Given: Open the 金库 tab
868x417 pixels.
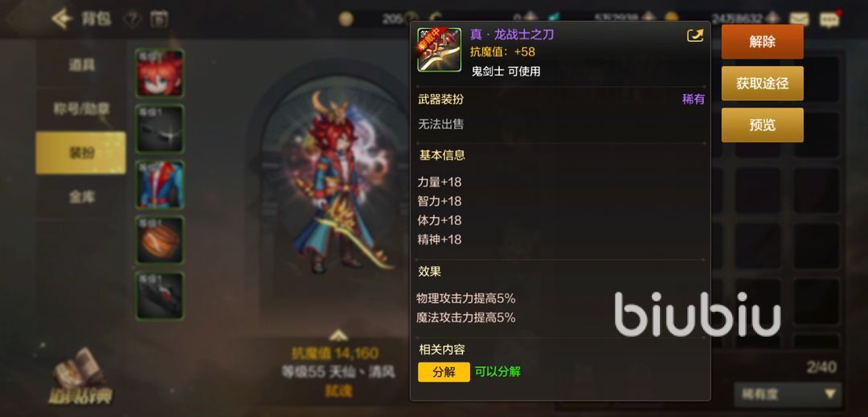Looking at the screenshot, I should 81,197.
